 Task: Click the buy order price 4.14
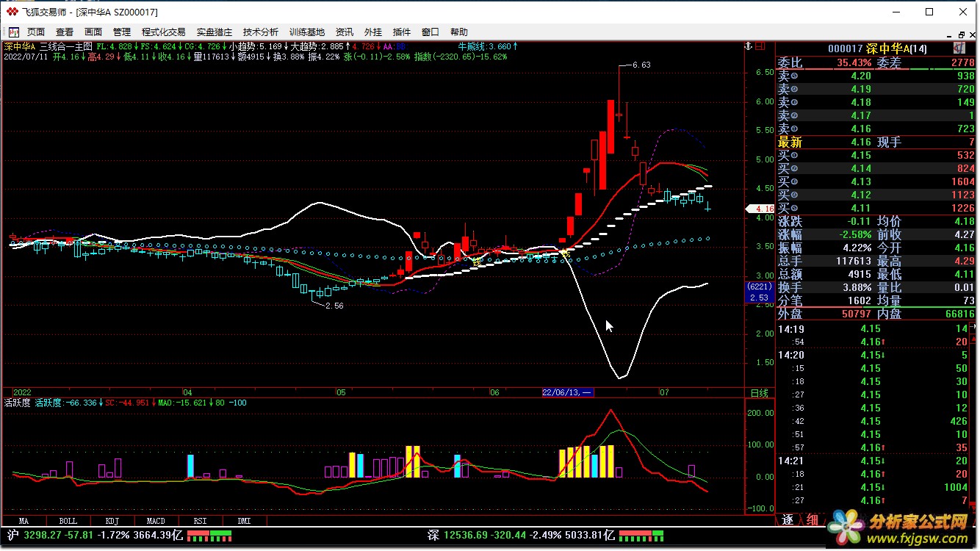point(861,168)
